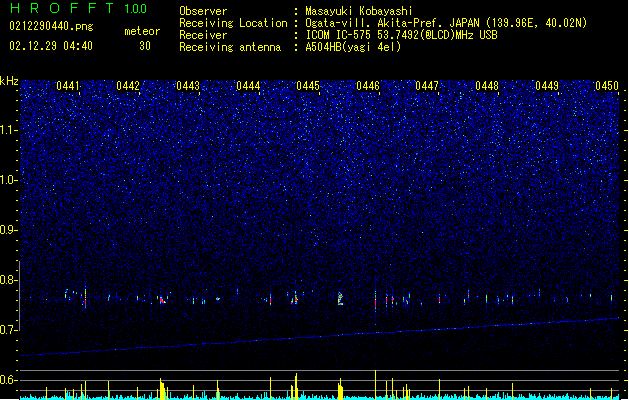Click the observer name Masayuki Kobayashi
The height and width of the screenshot is (400, 629).
coord(359,11)
